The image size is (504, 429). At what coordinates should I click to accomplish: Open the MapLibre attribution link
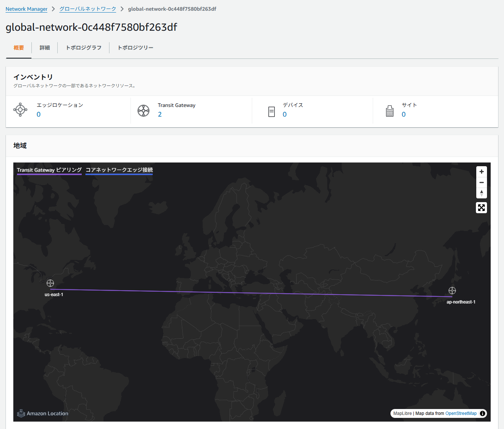point(402,413)
